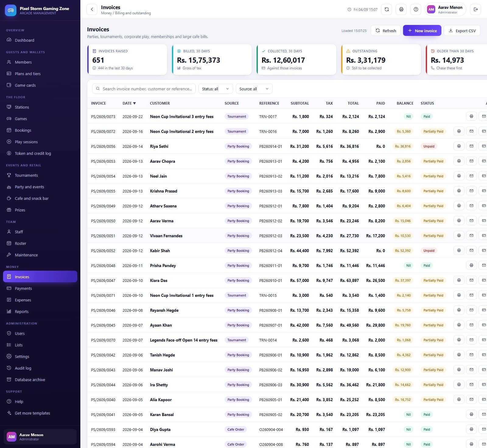Open the Source: all dropdown
The height and width of the screenshot is (448, 487).
pos(254,89)
